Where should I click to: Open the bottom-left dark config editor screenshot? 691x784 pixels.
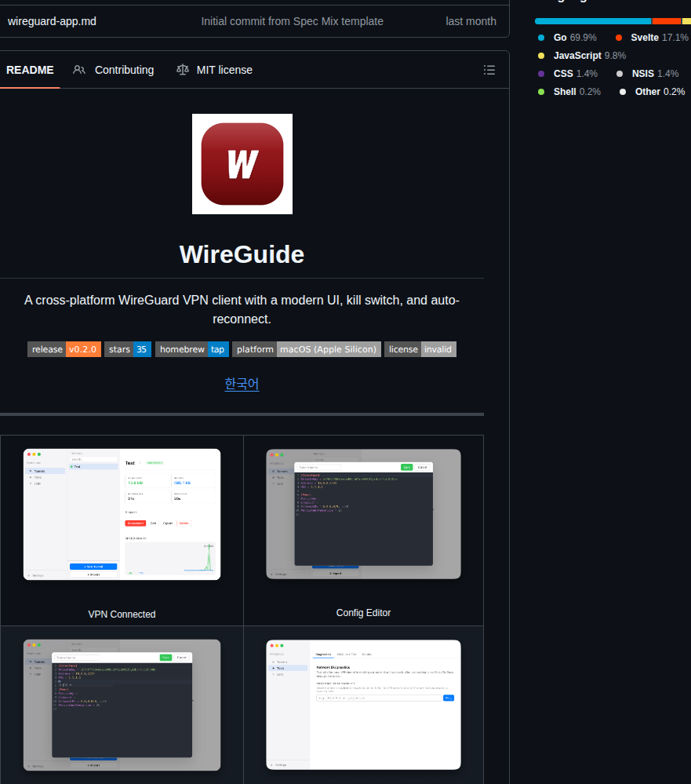[x=122, y=705]
